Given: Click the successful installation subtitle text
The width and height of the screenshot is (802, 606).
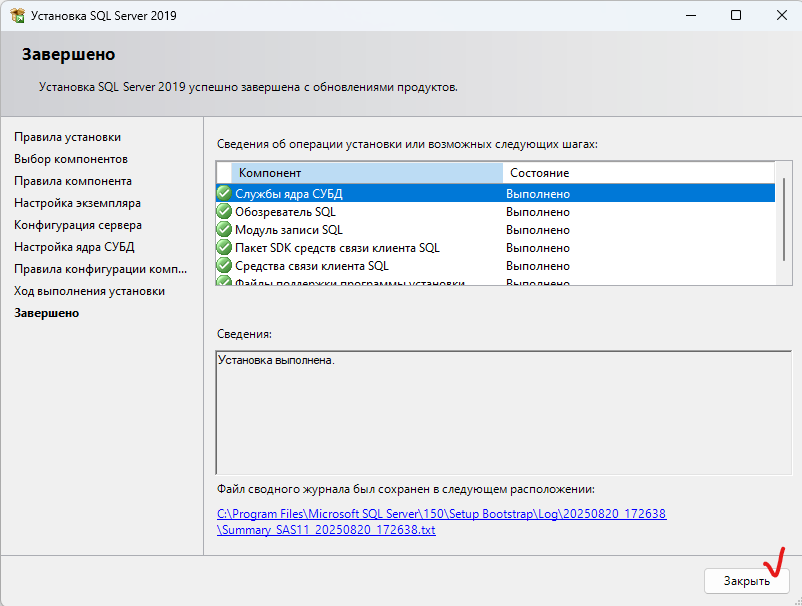Looking at the screenshot, I should pos(249,87).
